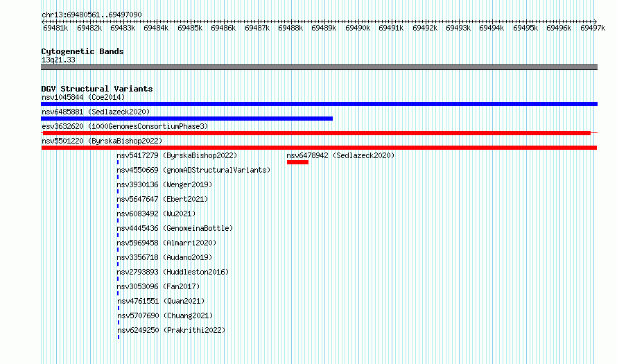Click the Cytogenetic Bands track title
The width and height of the screenshot is (617, 364).
click(x=82, y=51)
